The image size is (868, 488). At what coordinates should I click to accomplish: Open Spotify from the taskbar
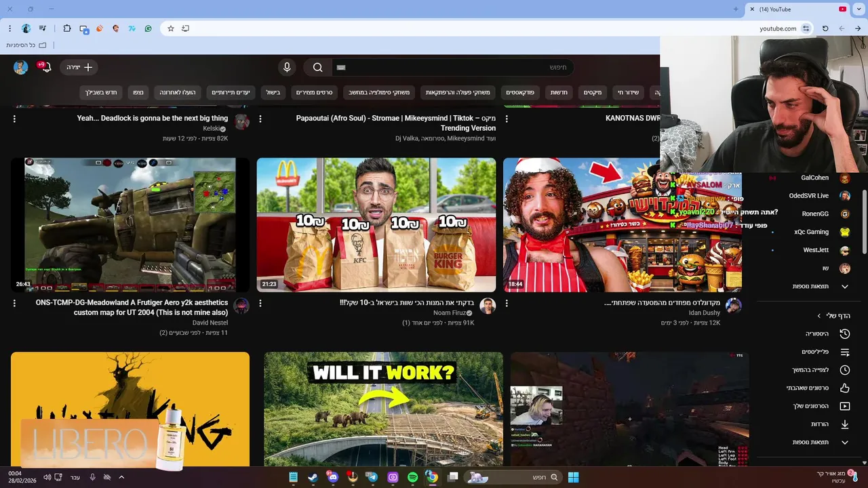click(413, 477)
